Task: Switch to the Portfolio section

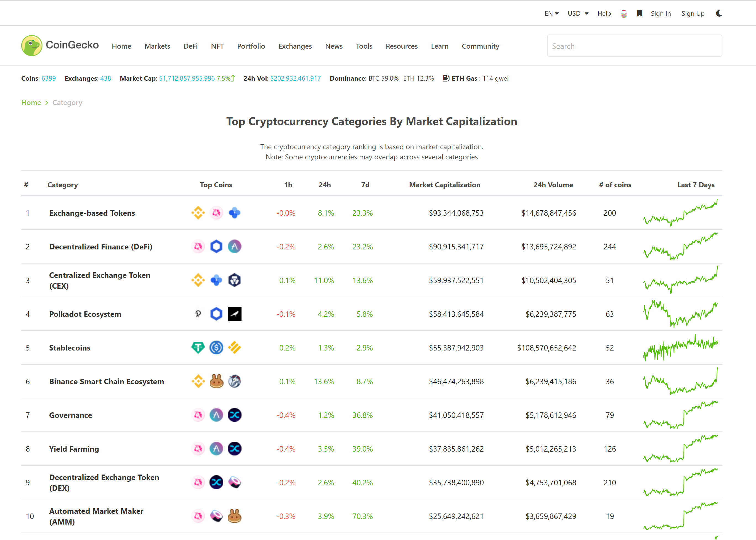Action: (x=251, y=46)
